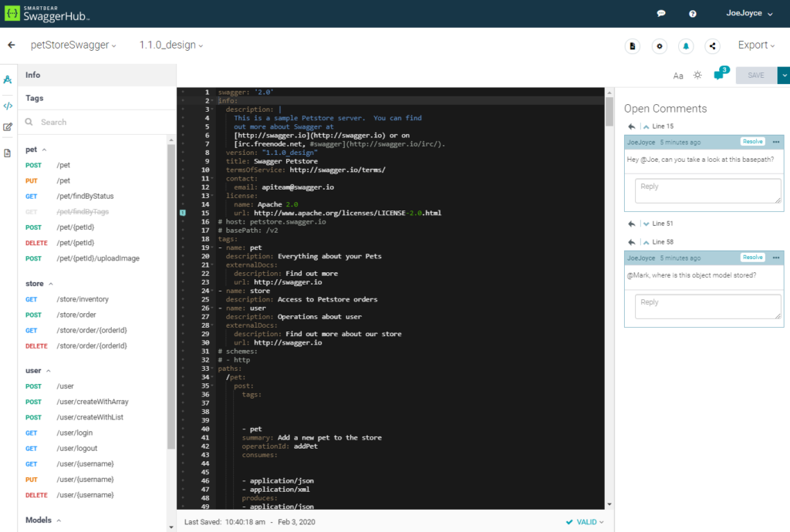
Task: Click the Reply field under Line 58 comment
Action: click(707, 306)
